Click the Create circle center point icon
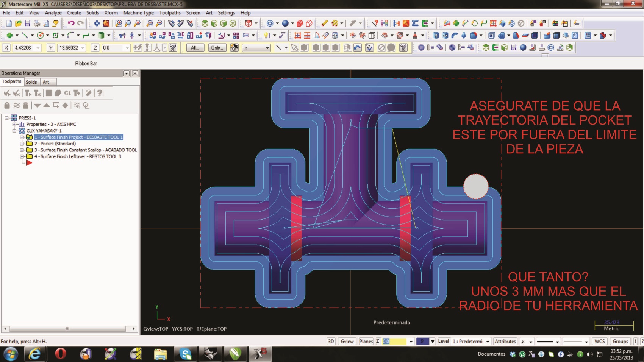 click(40, 35)
